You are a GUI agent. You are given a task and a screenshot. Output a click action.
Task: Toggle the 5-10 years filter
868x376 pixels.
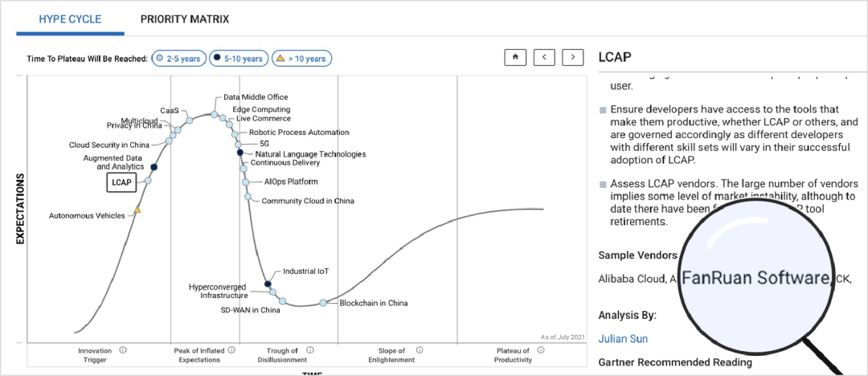click(239, 58)
